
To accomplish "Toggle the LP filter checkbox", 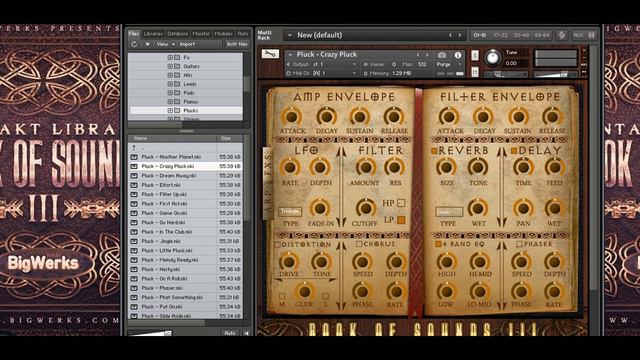I will [x=401, y=220].
